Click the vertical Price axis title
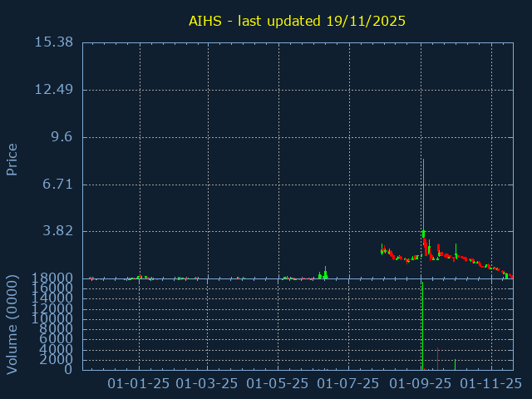The image size is (532, 399). coord(12,159)
